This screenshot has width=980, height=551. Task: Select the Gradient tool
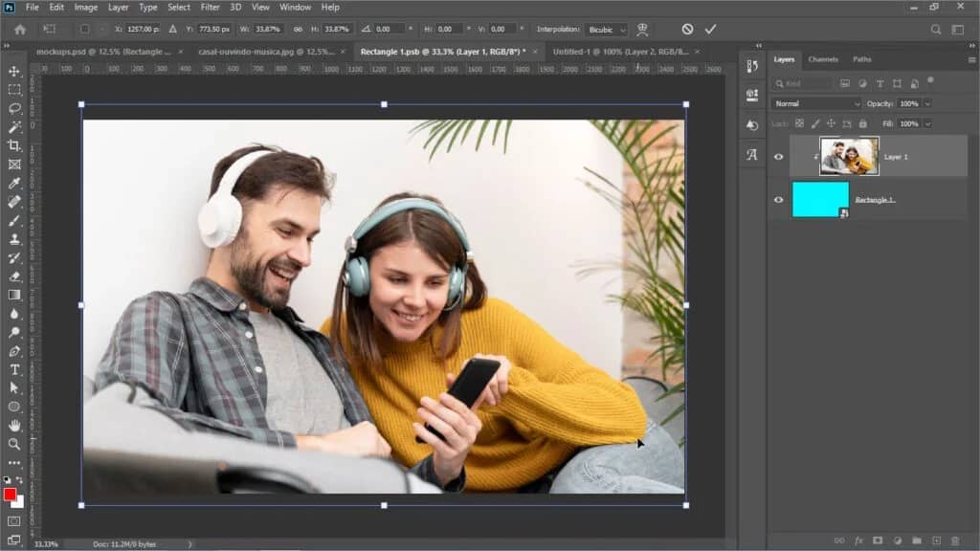[14, 295]
